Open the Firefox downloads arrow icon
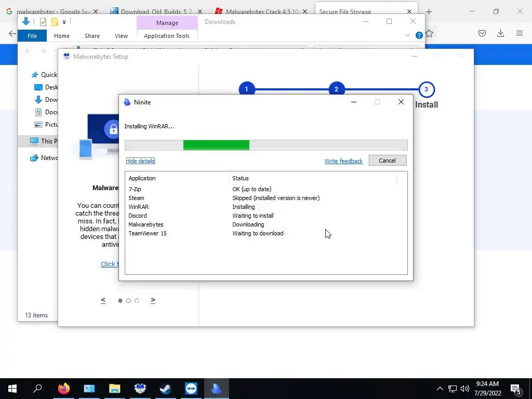This screenshot has height=399, width=532. 500,33
